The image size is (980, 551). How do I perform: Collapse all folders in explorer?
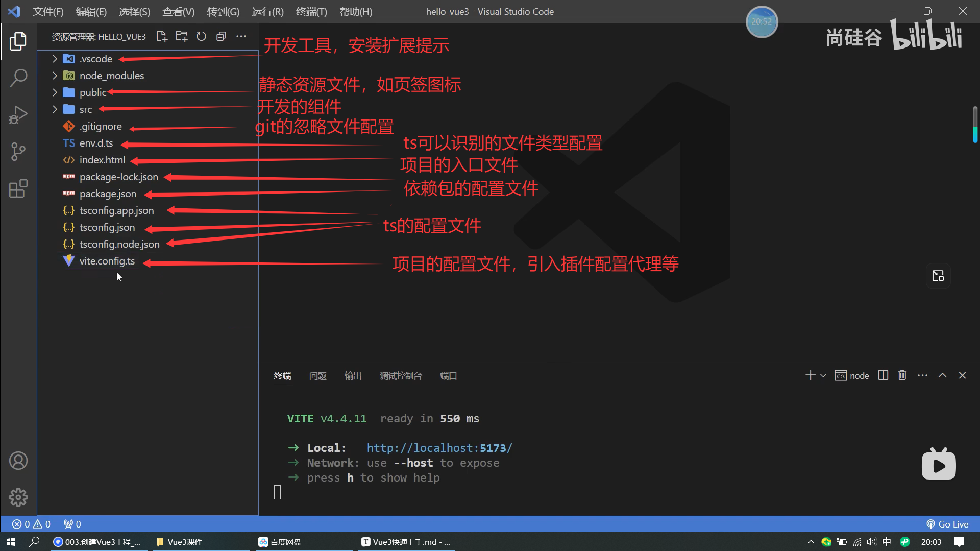221,36
